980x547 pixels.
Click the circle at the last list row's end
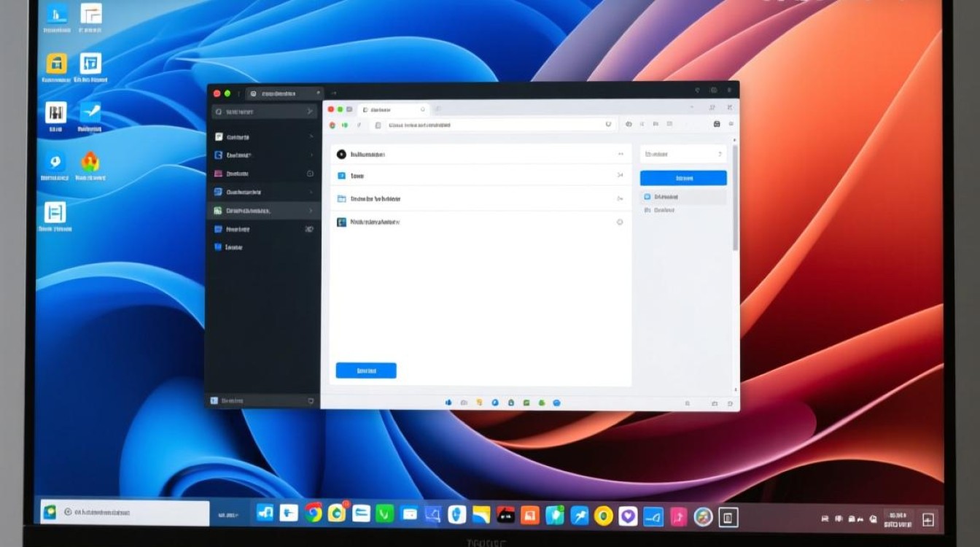click(x=620, y=222)
